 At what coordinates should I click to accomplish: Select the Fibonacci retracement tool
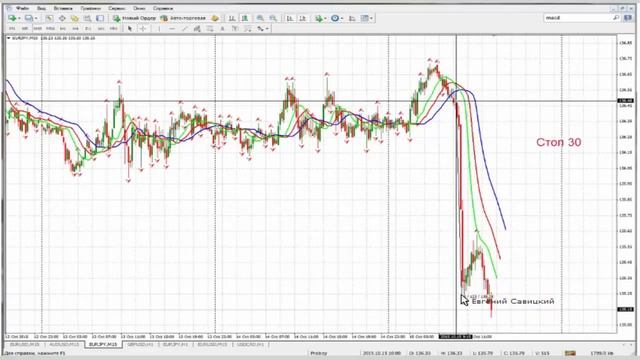pos(210,29)
